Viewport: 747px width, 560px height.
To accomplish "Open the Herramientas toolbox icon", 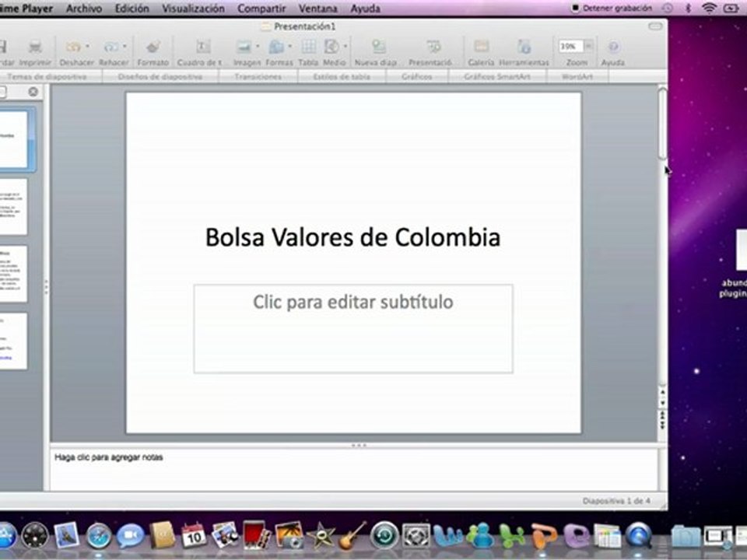I will 524,46.
